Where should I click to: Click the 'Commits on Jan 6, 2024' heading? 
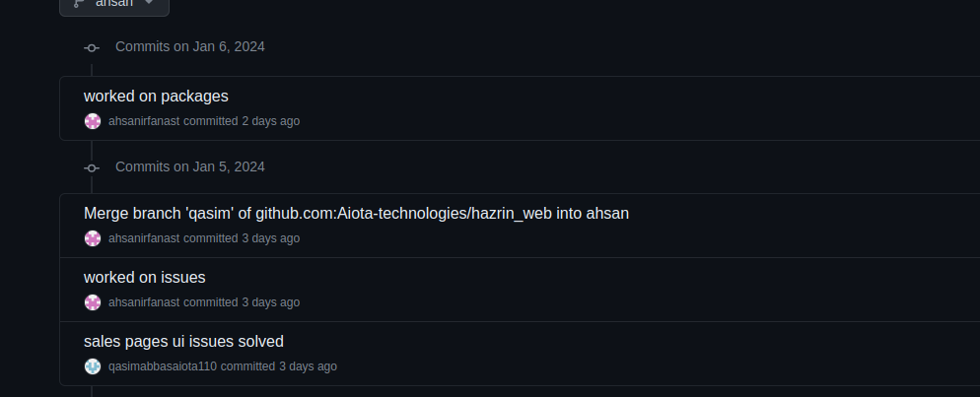(x=189, y=46)
